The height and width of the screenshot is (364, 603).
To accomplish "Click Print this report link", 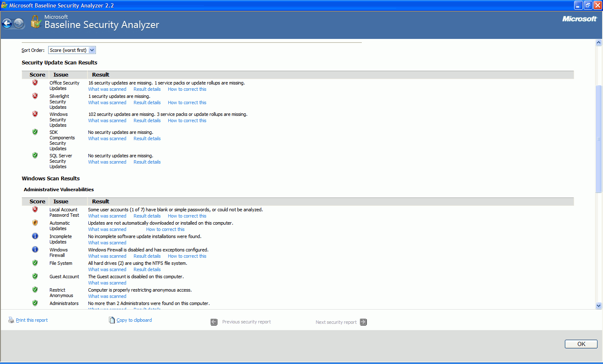I will pos(32,320).
